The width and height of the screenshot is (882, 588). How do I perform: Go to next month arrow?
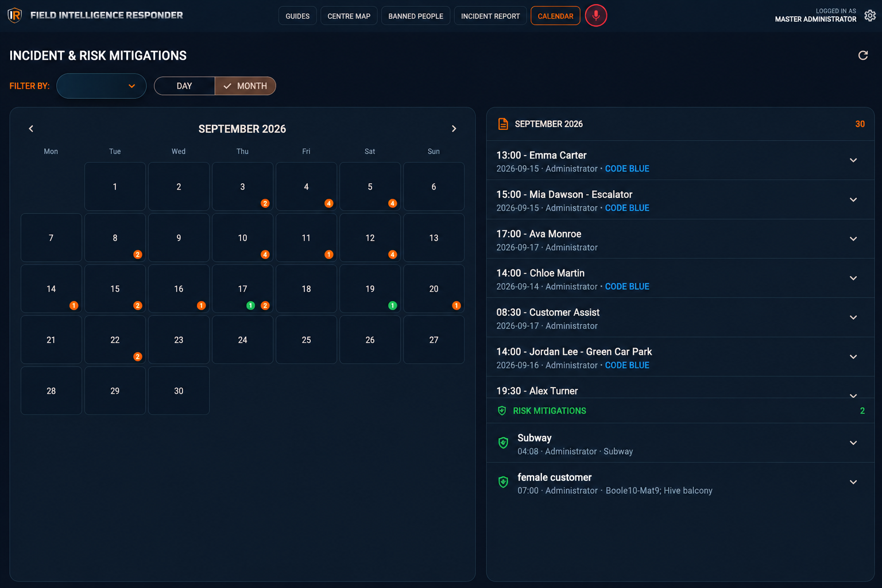[454, 129]
